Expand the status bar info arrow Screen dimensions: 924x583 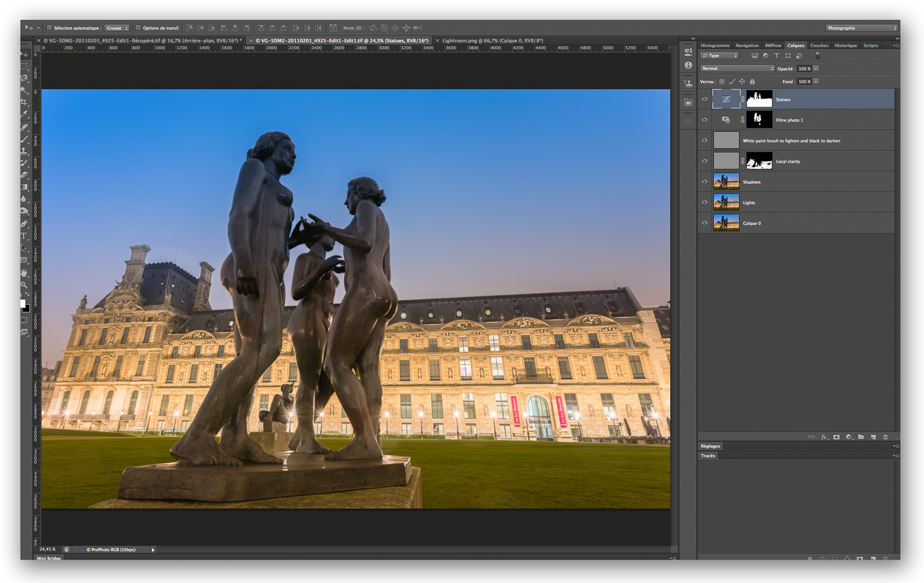point(153,549)
